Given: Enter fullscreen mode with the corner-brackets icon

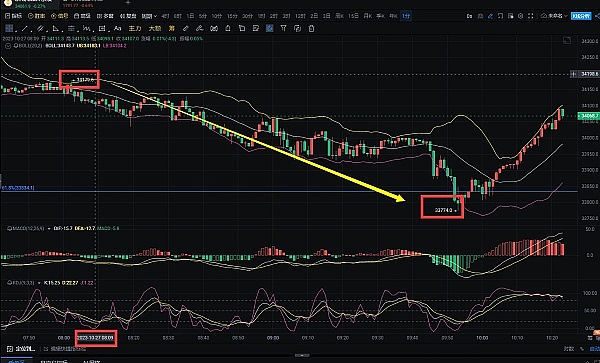Looking at the screenshot, I should pos(531,16).
